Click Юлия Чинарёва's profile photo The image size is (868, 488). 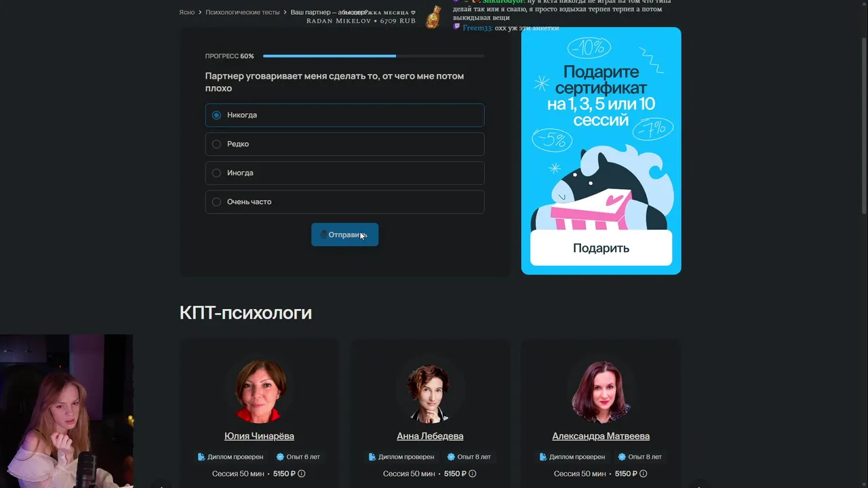point(259,391)
